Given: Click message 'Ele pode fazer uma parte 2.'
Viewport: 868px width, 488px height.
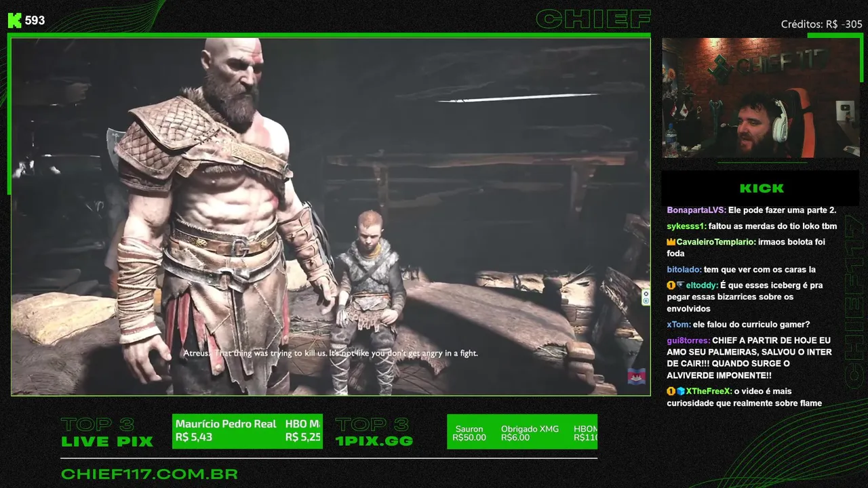Looking at the screenshot, I should 782,210.
